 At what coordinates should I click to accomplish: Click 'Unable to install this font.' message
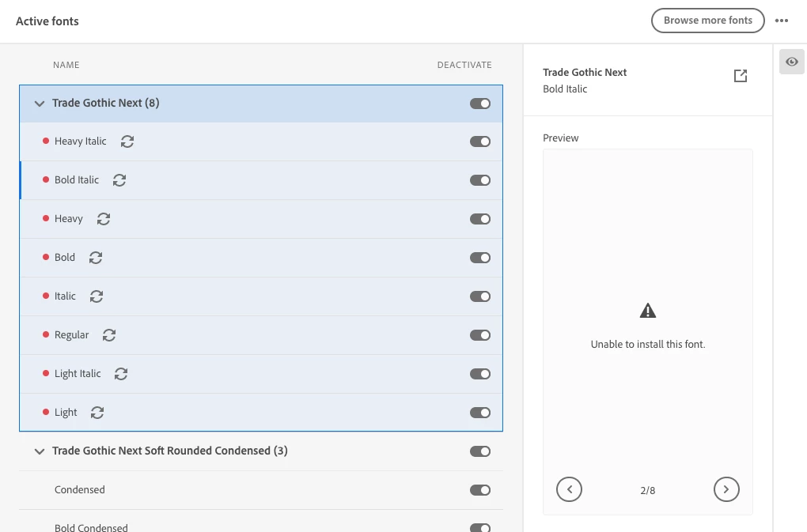pos(647,345)
